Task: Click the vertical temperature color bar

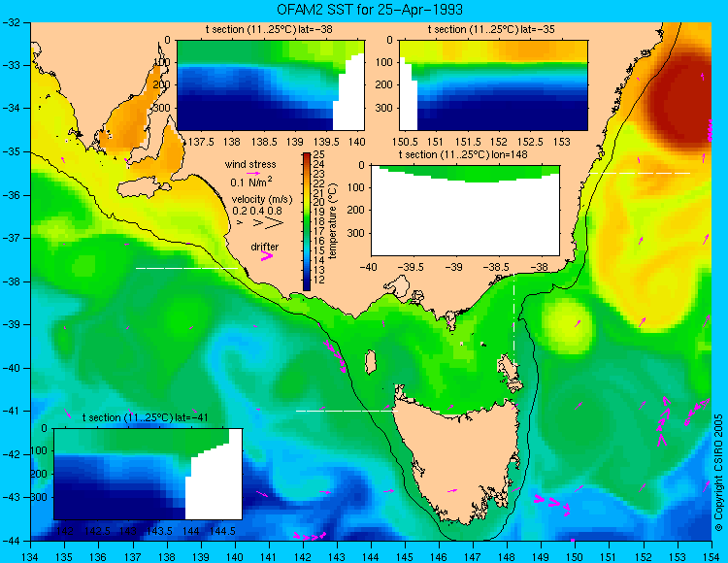Action: (x=307, y=222)
